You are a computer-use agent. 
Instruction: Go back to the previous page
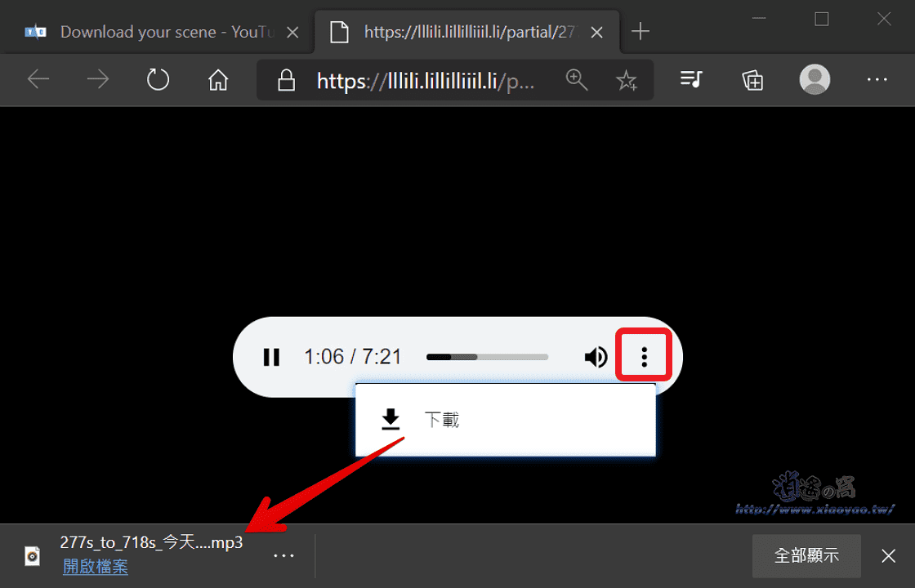tap(38, 79)
